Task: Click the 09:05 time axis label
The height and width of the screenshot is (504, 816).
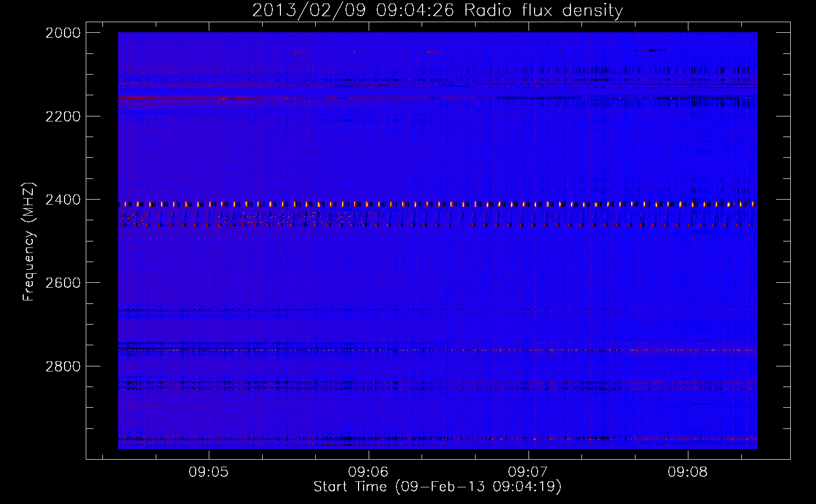Action: 208,472
